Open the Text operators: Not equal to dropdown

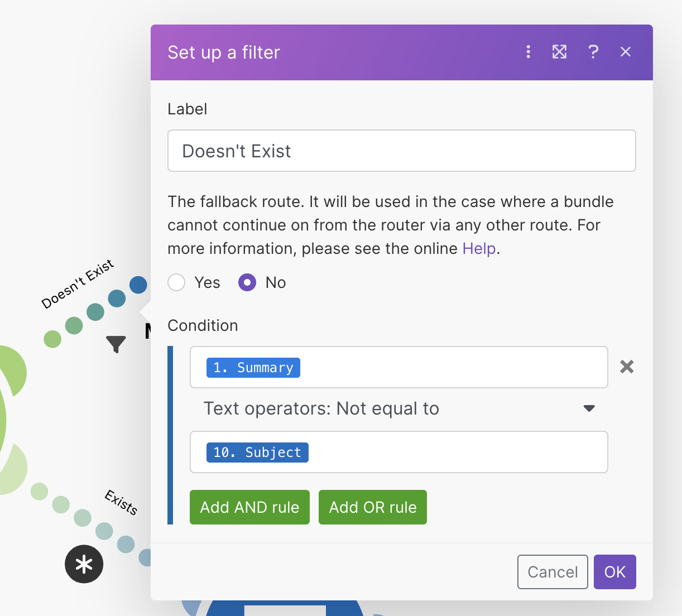tap(398, 408)
